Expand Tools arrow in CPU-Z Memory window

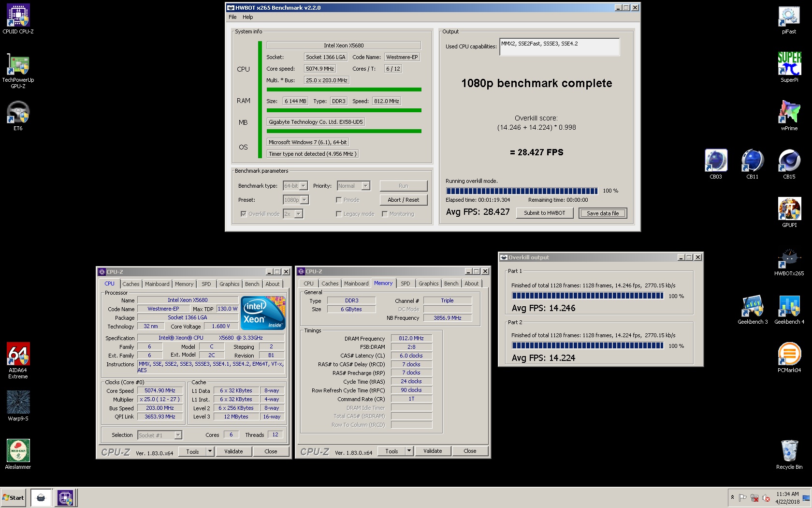[x=409, y=451]
